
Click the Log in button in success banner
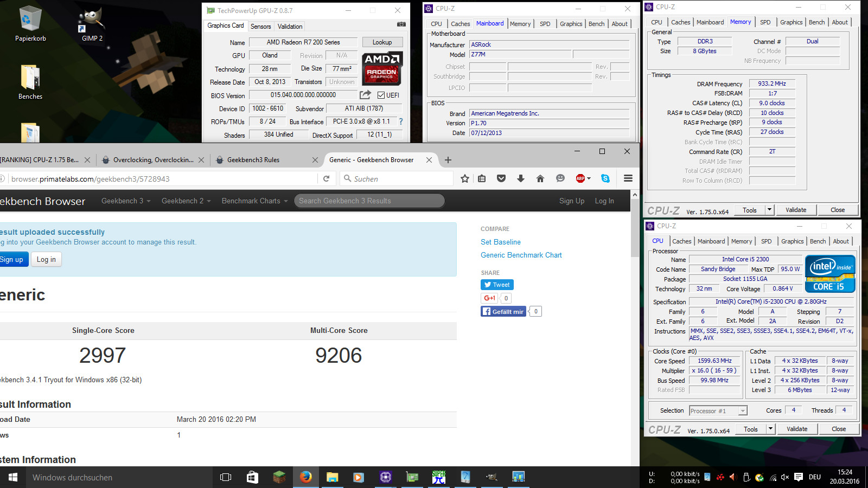pyautogui.click(x=46, y=259)
